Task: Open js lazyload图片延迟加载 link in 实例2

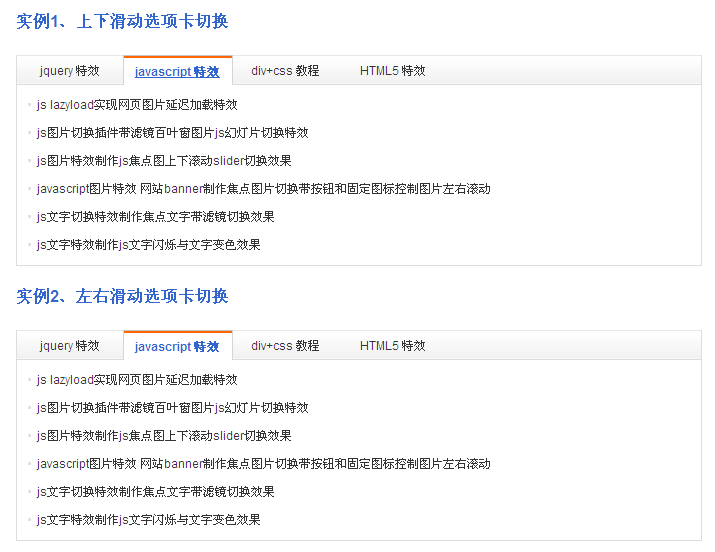Action: click(137, 380)
